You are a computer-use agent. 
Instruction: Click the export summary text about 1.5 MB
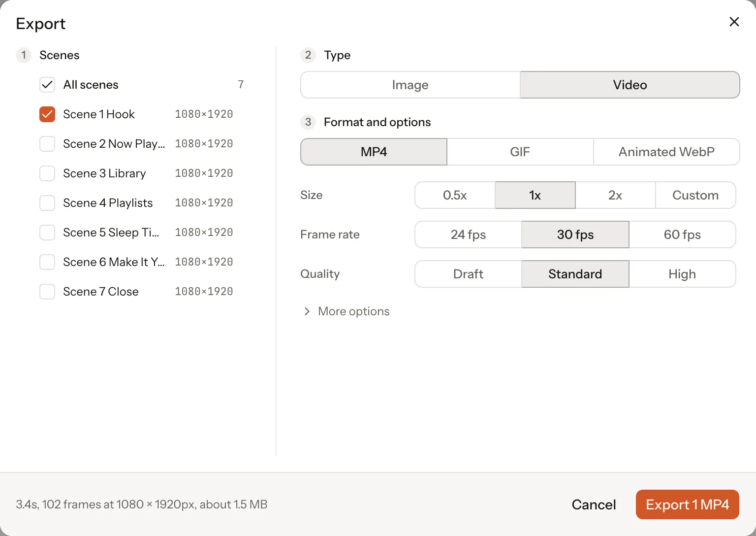pos(142,504)
